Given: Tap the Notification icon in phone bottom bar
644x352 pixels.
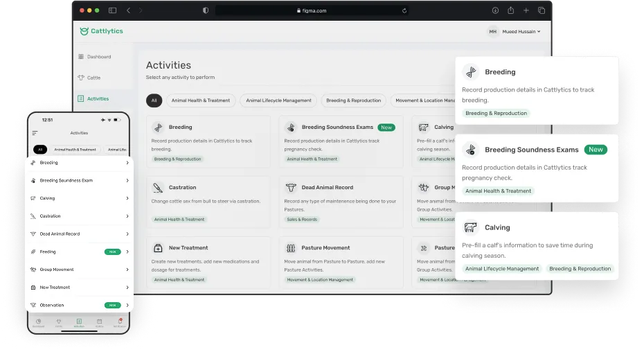Looking at the screenshot, I should point(120,322).
